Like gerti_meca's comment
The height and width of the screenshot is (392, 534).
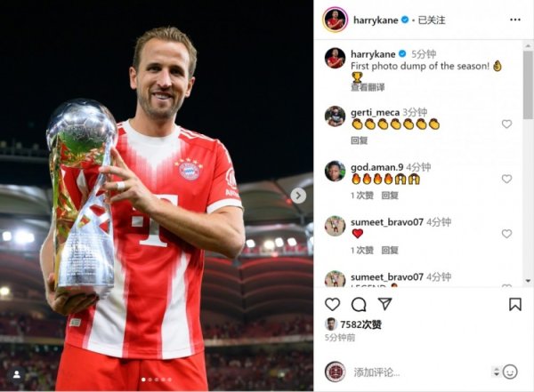pyautogui.click(x=506, y=124)
